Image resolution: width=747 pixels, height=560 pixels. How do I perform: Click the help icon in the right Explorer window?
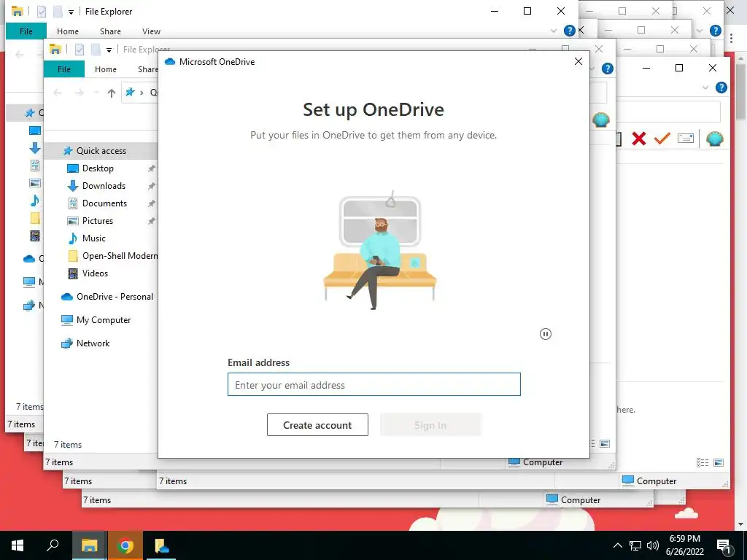[x=721, y=87]
